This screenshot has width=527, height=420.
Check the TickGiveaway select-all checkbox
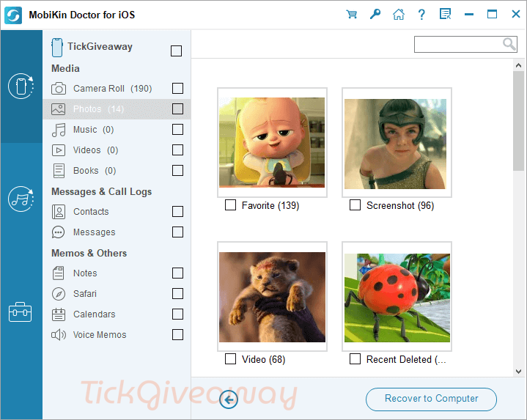176,51
